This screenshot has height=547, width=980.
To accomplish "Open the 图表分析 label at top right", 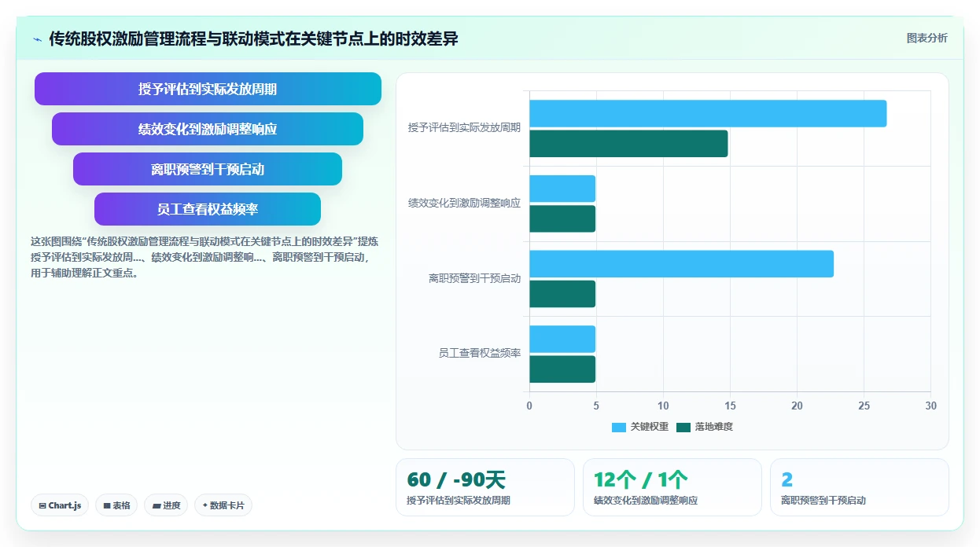I will pos(927,38).
